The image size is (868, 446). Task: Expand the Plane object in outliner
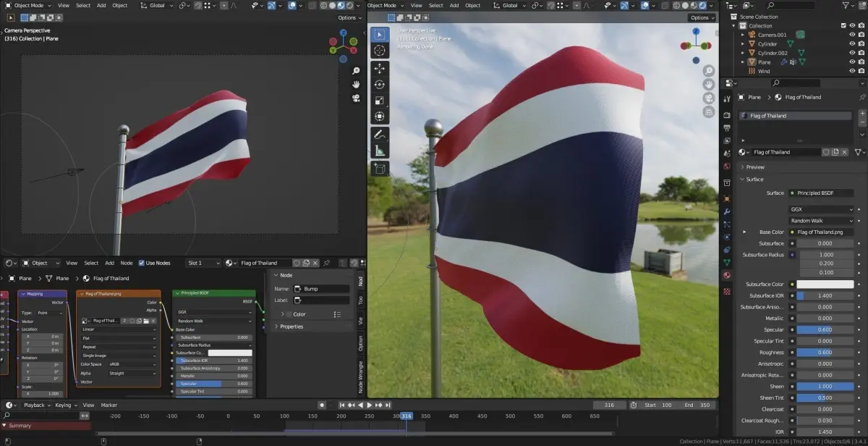tap(743, 62)
